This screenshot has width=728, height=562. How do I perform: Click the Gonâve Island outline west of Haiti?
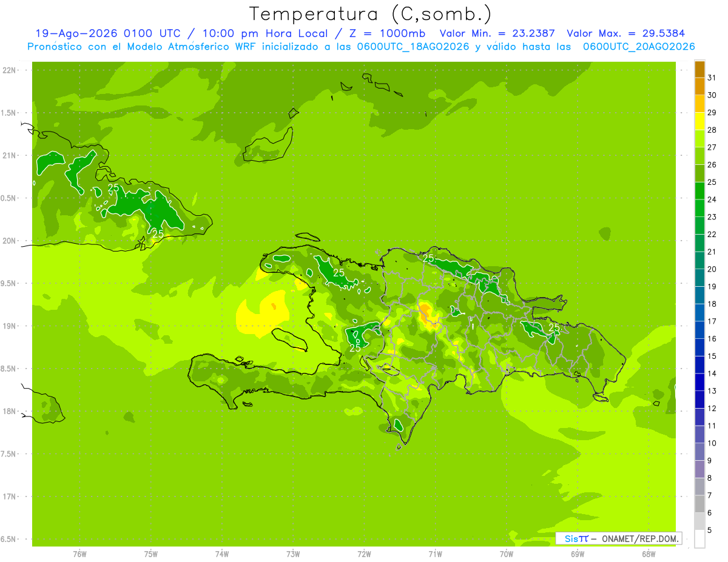[291, 339]
